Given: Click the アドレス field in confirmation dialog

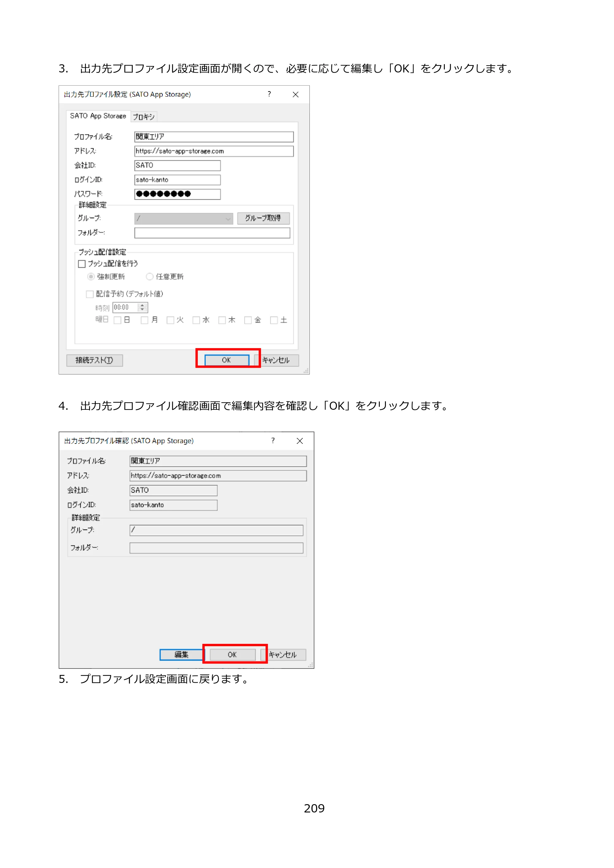Looking at the screenshot, I should (218, 476).
